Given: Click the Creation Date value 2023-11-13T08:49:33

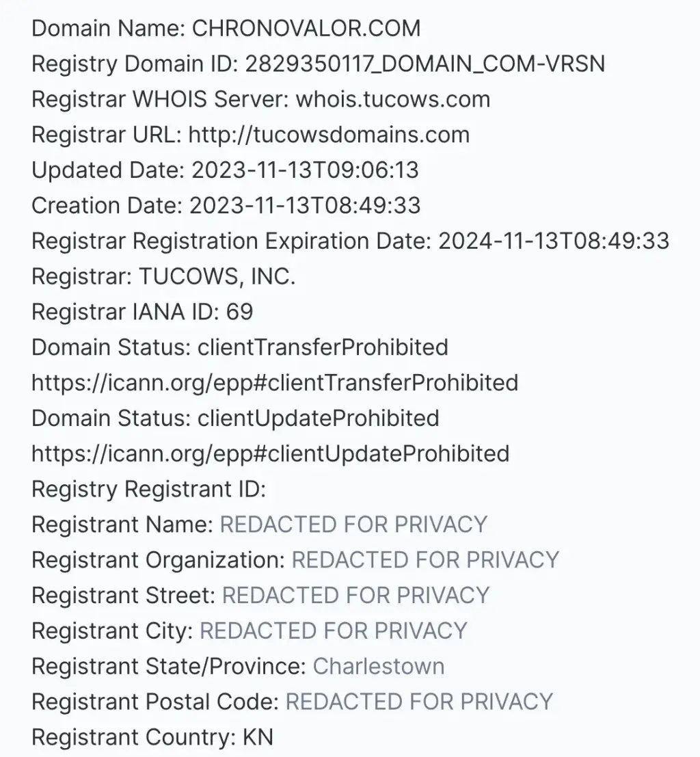Looking at the screenshot, I should pos(305,206).
